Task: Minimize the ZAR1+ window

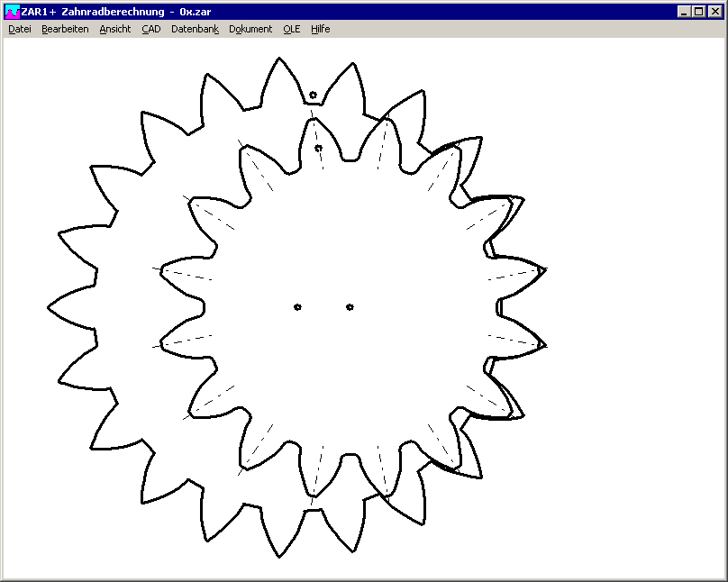Action: [x=685, y=12]
